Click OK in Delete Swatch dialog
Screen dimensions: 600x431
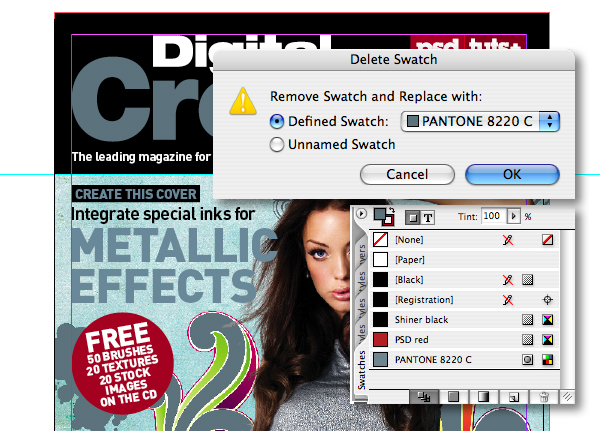tap(512, 175)
